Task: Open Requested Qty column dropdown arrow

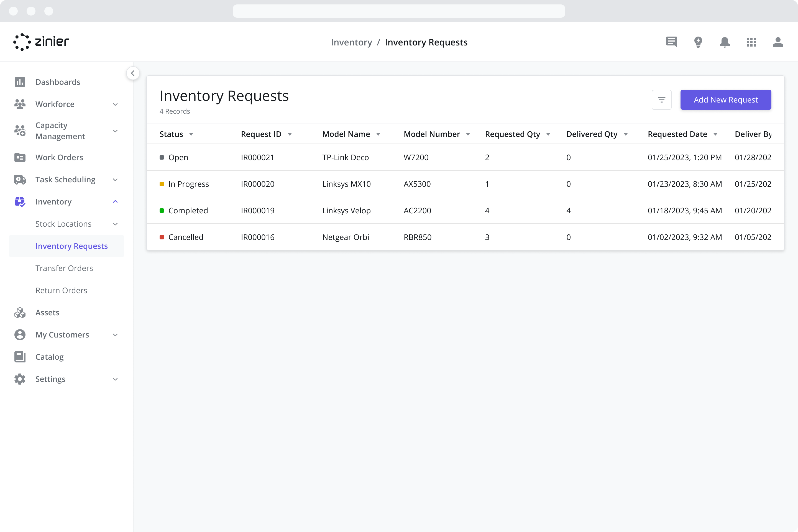Action: (x=548, y=134)
